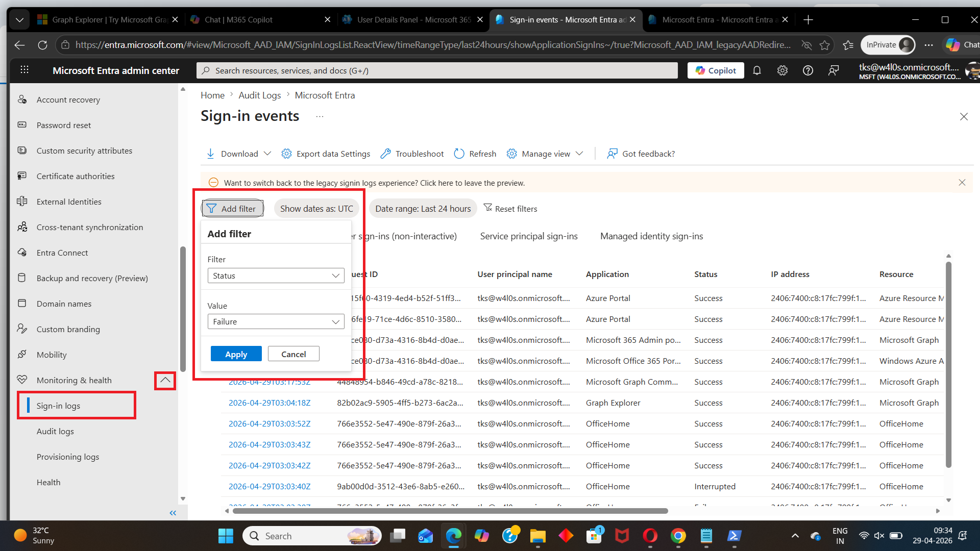Open the Filter dropdown showing Status
Screen dimensions: 980x551
point(276,275)
